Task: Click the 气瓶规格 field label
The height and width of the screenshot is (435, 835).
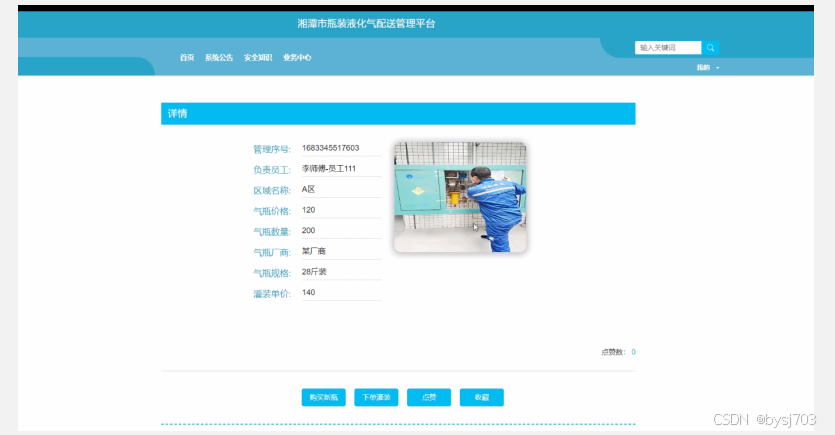Action: click(x=272, y=274)
